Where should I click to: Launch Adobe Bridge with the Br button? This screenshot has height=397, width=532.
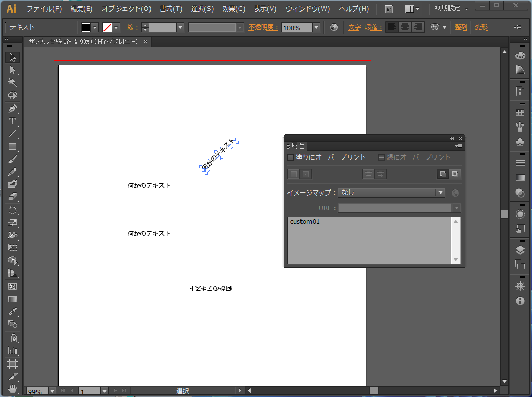[x=388, y=9]
